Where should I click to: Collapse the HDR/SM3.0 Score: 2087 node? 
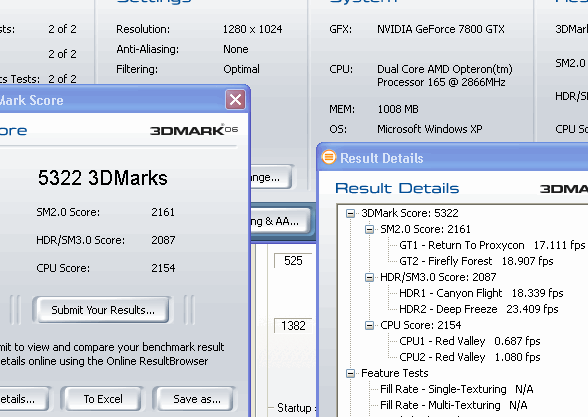[x=369, y=277]
